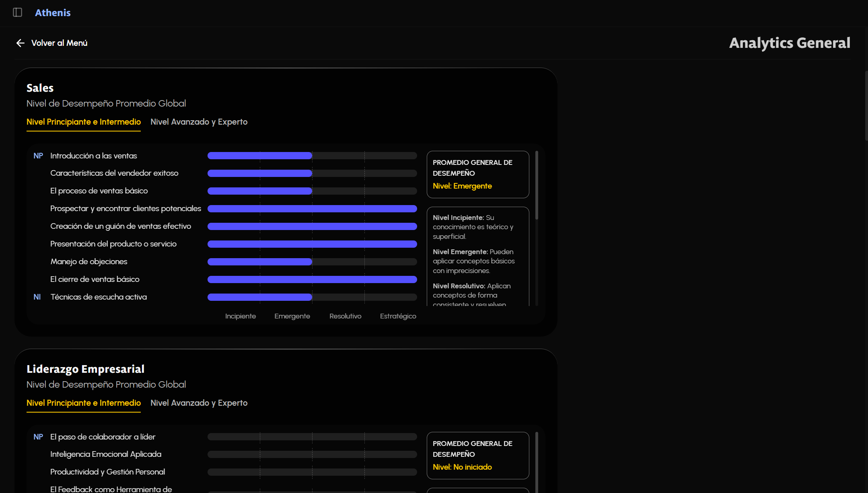Click the main page scrollbar

click(866, 105)
